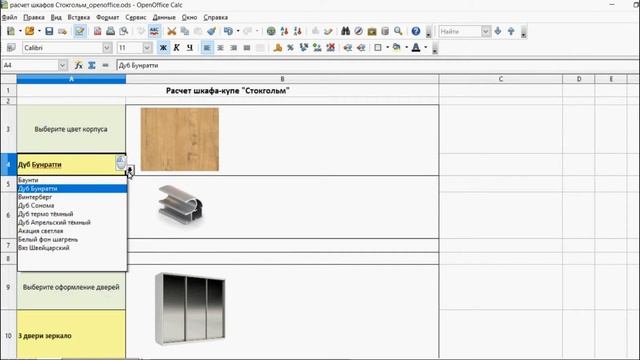Open Data Sources icon
This screenshot has height=360, width=640.
click(x=385, y=31)
